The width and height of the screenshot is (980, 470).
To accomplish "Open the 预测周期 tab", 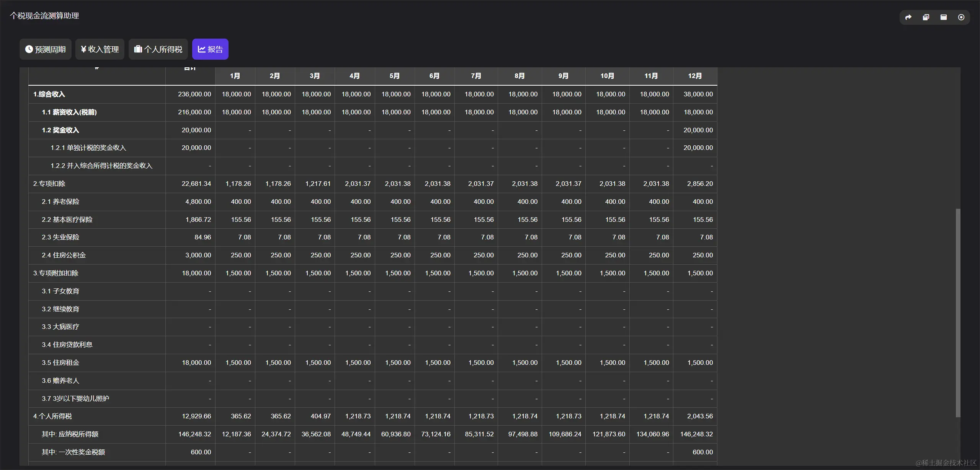I will point(50,49).
